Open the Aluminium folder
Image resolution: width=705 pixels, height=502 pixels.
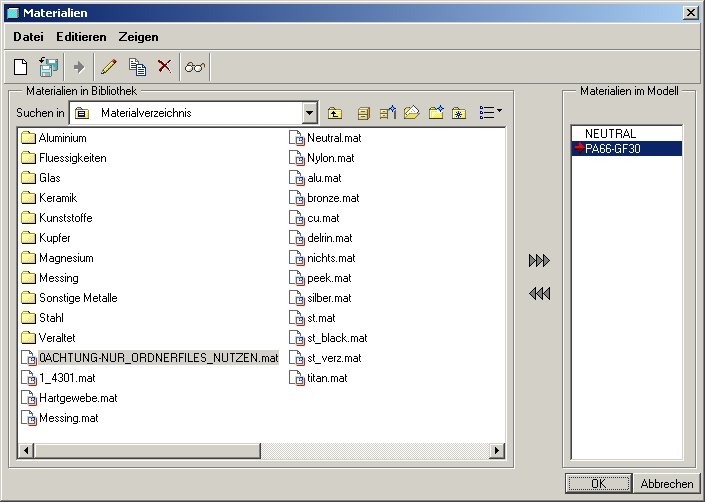[x=54, y=138]
